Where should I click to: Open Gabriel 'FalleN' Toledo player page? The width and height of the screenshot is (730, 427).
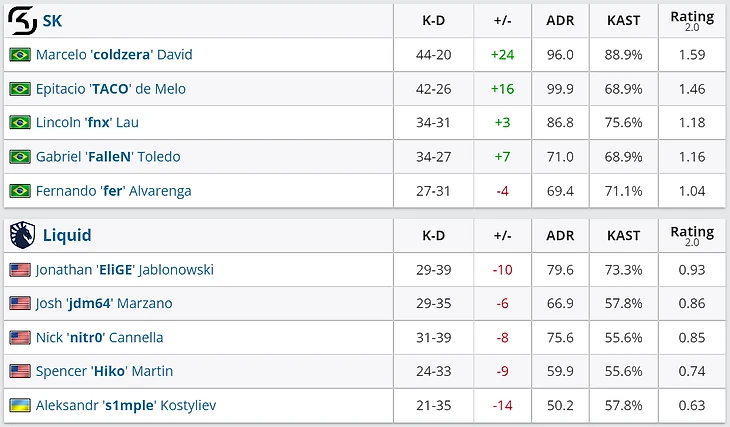tap(108, 156)
